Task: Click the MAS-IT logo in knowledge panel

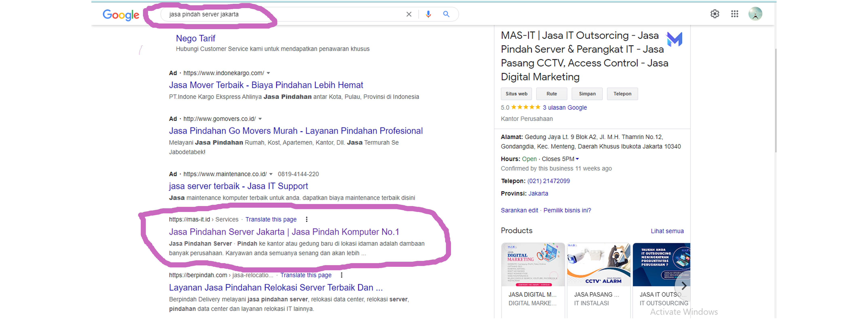Action: 674,39
